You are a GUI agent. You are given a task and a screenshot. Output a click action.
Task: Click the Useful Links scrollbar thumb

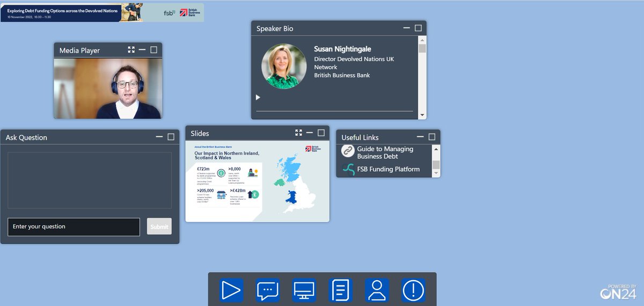click(x=436, y=165)
